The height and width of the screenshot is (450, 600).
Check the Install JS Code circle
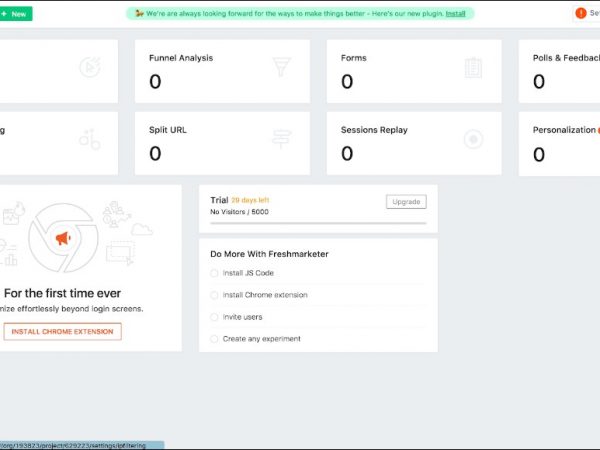[x=214, y=273]
